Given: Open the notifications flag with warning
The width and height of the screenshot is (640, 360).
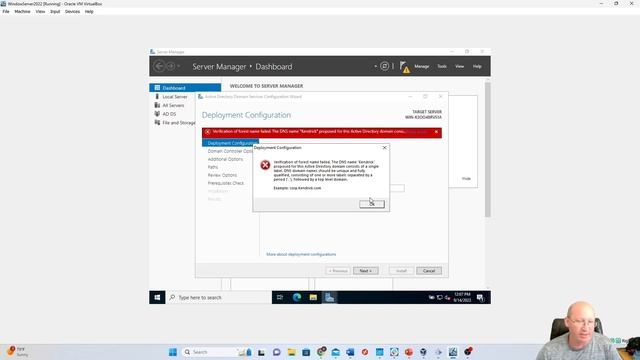Looking at the screenshot, I should (404, 67).
